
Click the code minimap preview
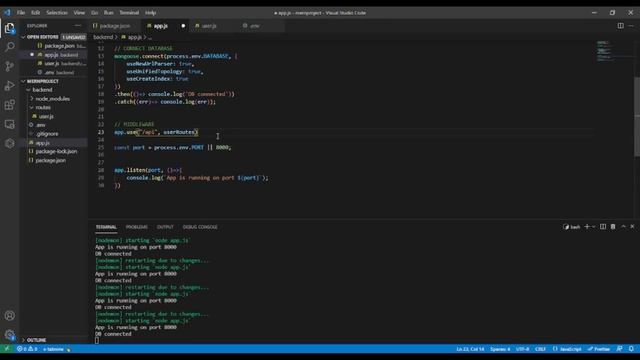(x=604, y=51)
